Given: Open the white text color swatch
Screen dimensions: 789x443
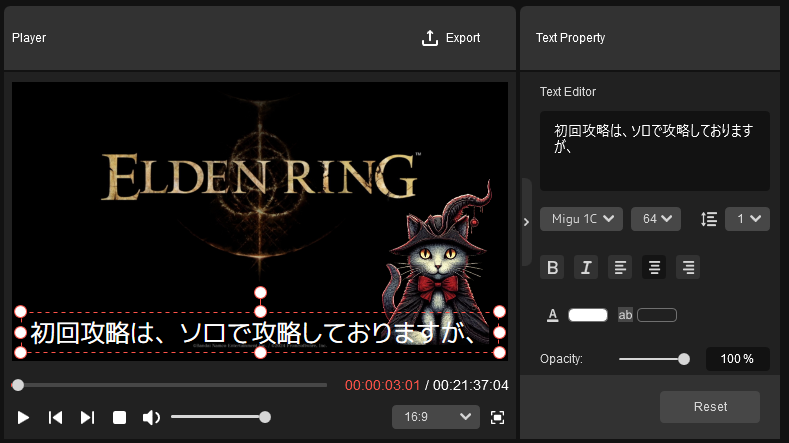Looking at the screenshot, I should (x=588, y=315).
